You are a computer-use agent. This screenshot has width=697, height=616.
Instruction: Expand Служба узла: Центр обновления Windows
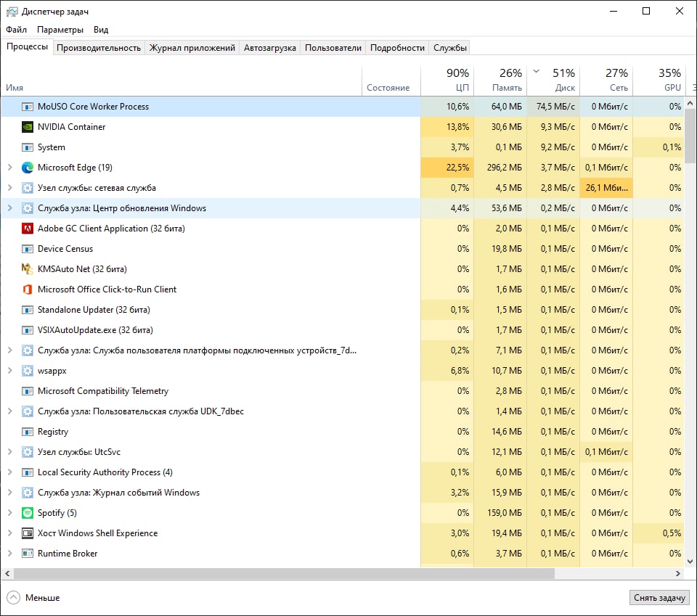9,208
